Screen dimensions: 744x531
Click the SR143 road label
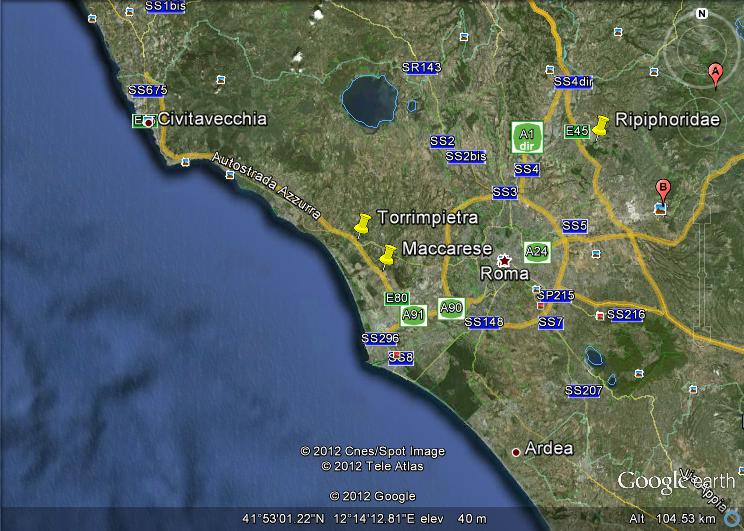pyautogui.click(x=421, y=67)
